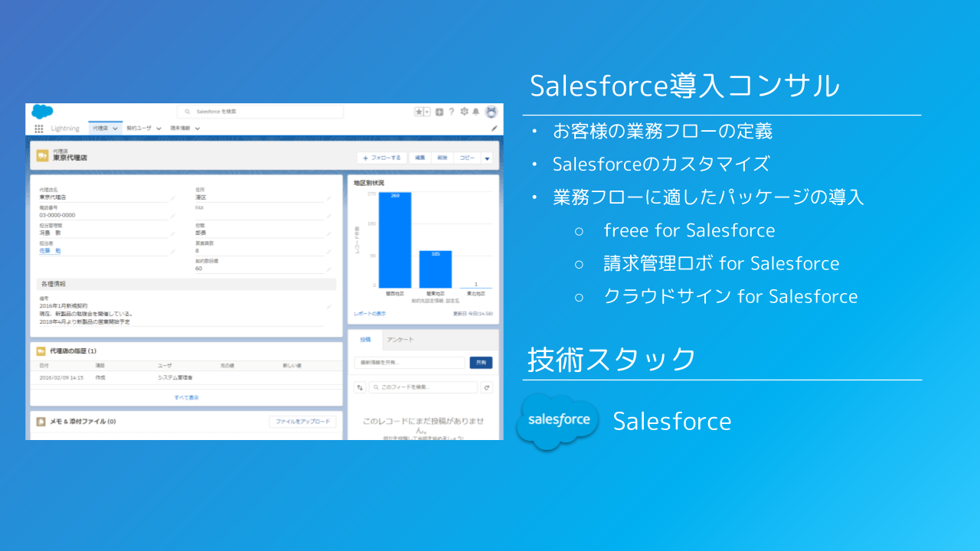Click the 地区別状況 chart title

tap(369, 183)
